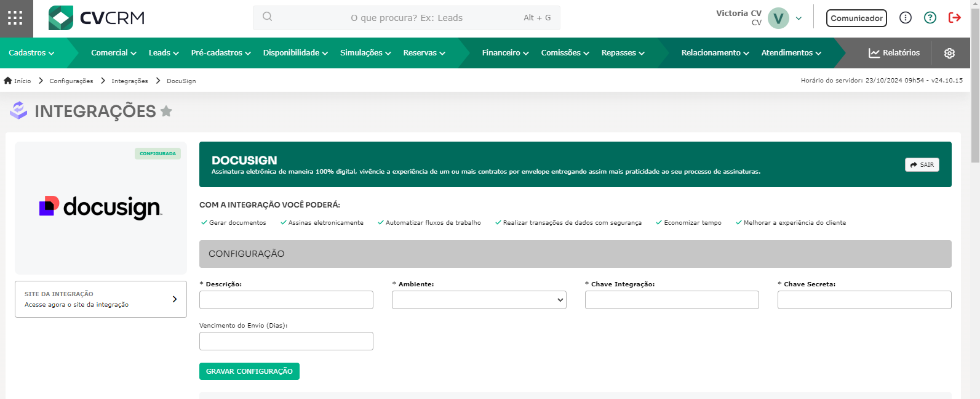Click 'Realizar transações de dados com segurança'
This screenshot has height=399, width=980.
click(x=572, y=223)
